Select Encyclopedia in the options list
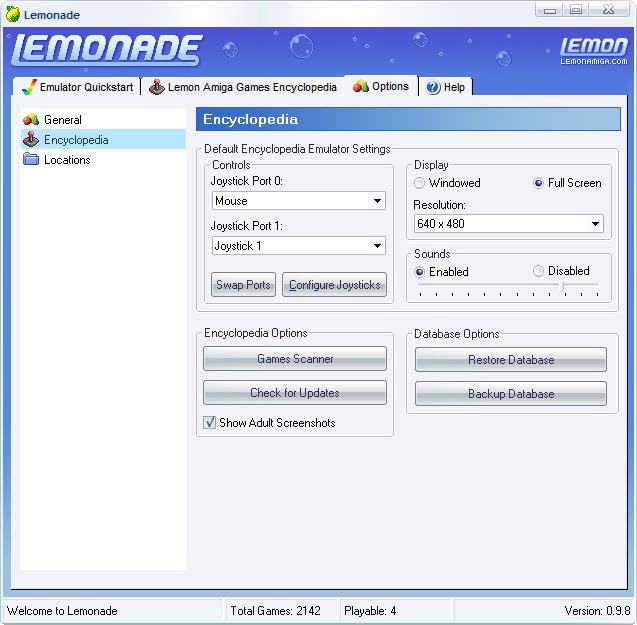Screen dimensions: 637x625 click(103, 139)
